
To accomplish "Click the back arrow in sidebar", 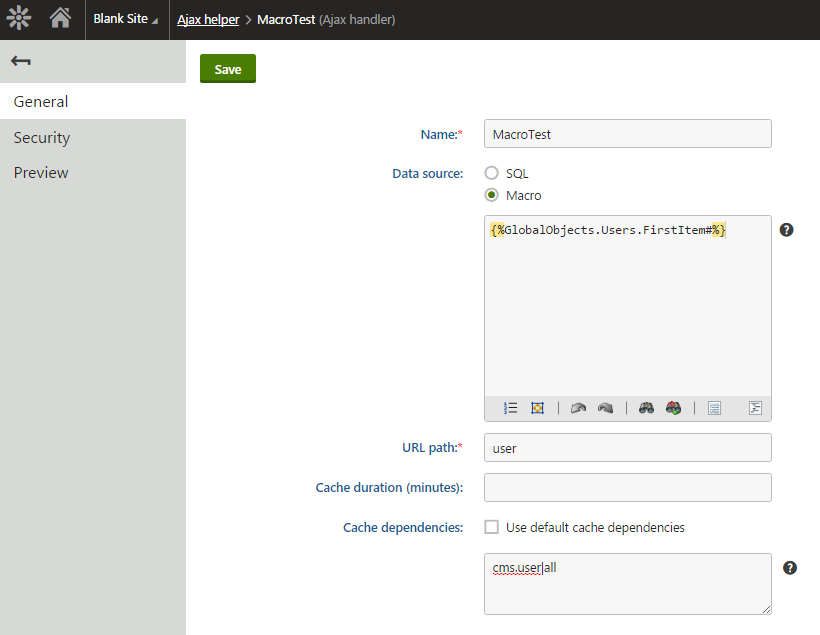I will click(x=21, y=61).
